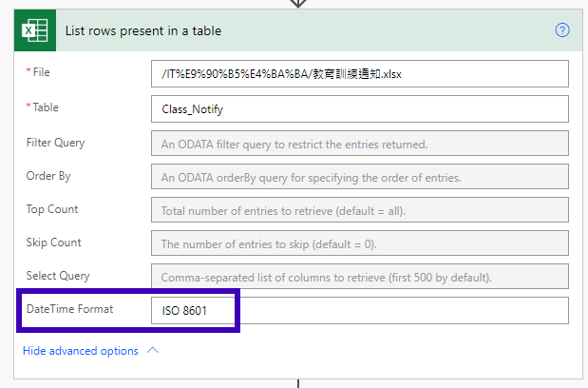
Task: Click the File field label
Action: [x=38, y=72]
